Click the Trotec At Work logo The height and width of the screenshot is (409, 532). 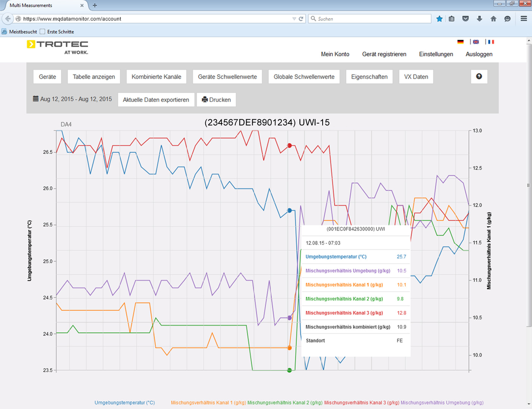pyautogui.click(x=57, y=47)
